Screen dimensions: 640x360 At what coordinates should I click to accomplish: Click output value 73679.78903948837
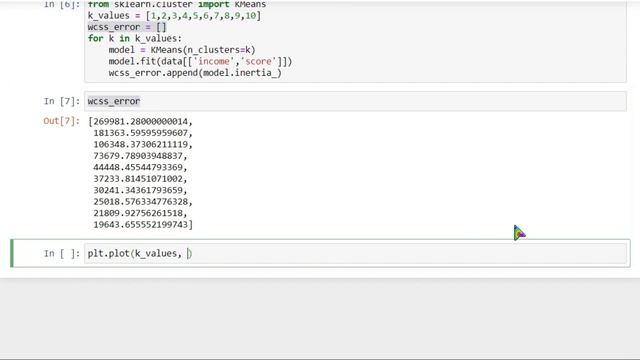[138, 156]
